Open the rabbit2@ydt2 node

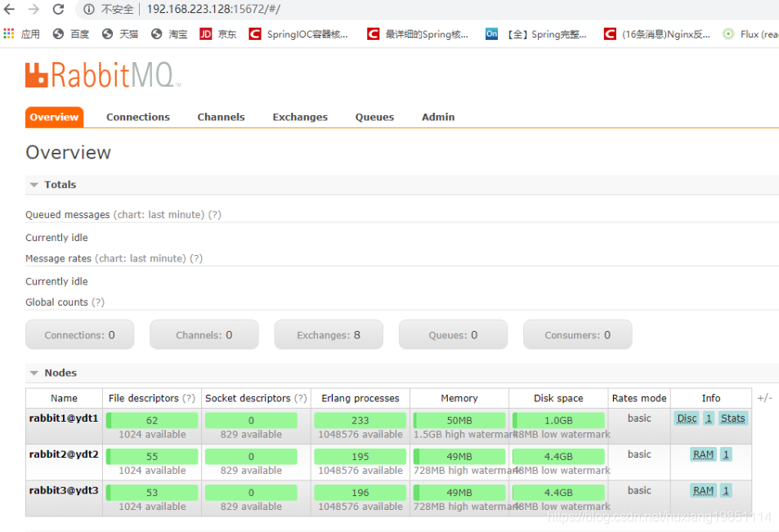pyautogui.click(x=64, y=454)
